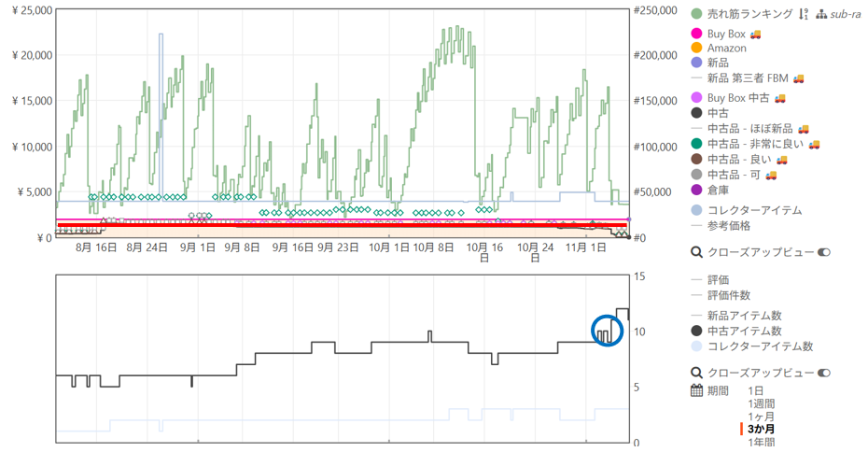Viewport: 868px width, 452px height.
Task: Click the purple 倉庫 color dot
Action: point(696,189)
